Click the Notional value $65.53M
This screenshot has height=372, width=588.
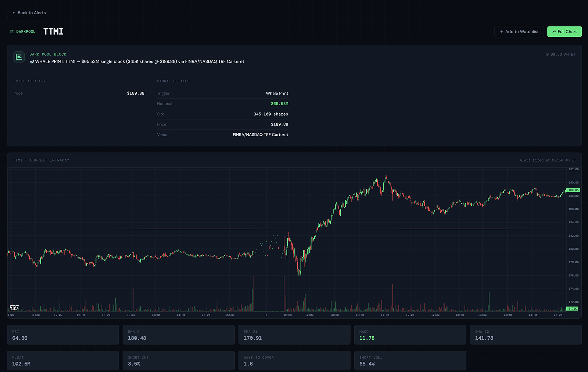pos(280,104)
